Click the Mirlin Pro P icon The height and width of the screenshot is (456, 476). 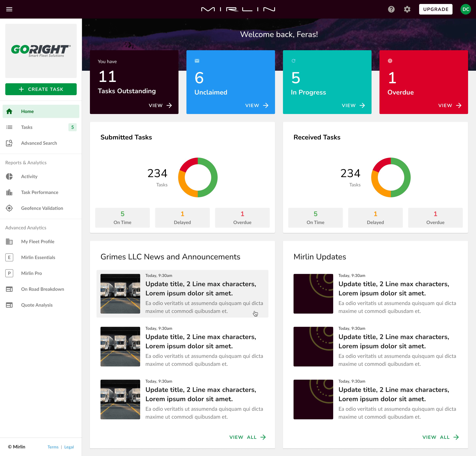9,273
